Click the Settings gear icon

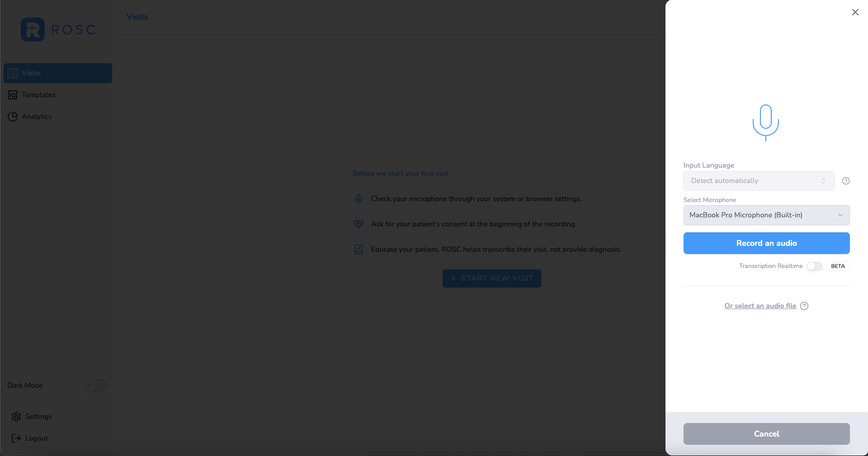(16, 417)
